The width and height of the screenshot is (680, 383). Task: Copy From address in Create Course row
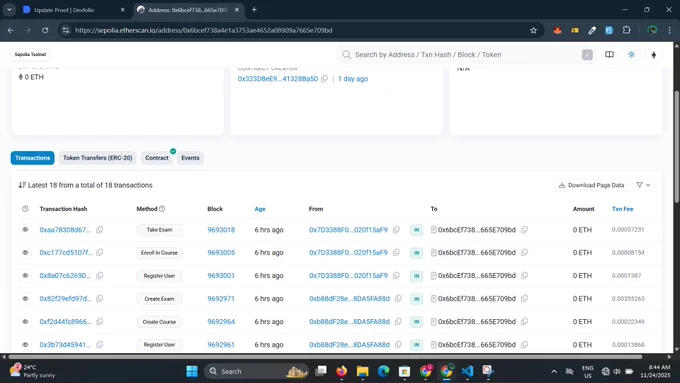click(399, 321)
